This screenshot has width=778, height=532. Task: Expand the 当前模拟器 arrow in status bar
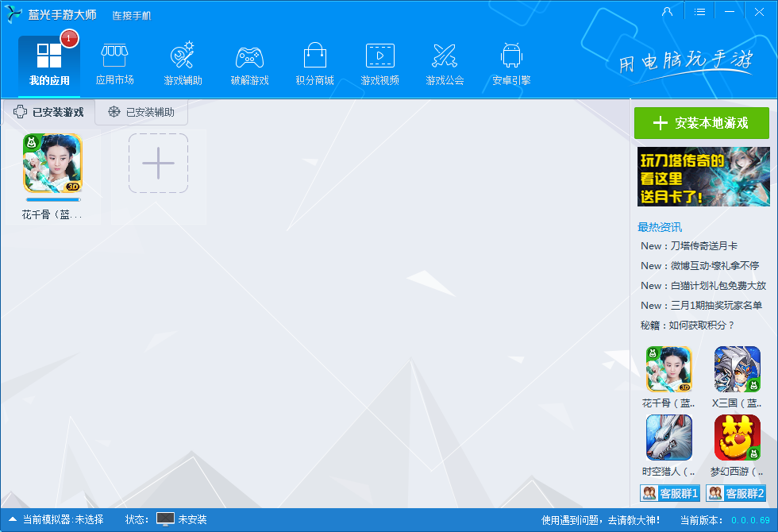pyautogui.click(x=13, y=519)
